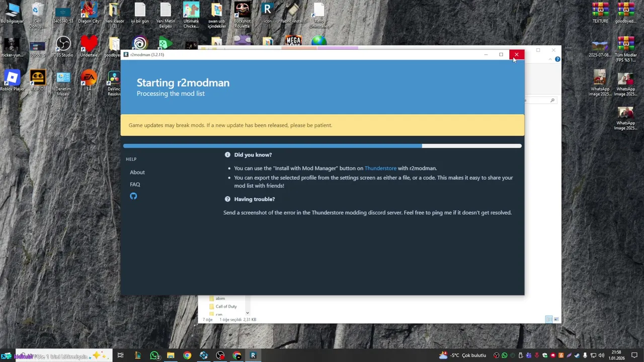Screen dimensions: 644x362
Task: Open Task View on the taskbar
Action: pos(120,355)
